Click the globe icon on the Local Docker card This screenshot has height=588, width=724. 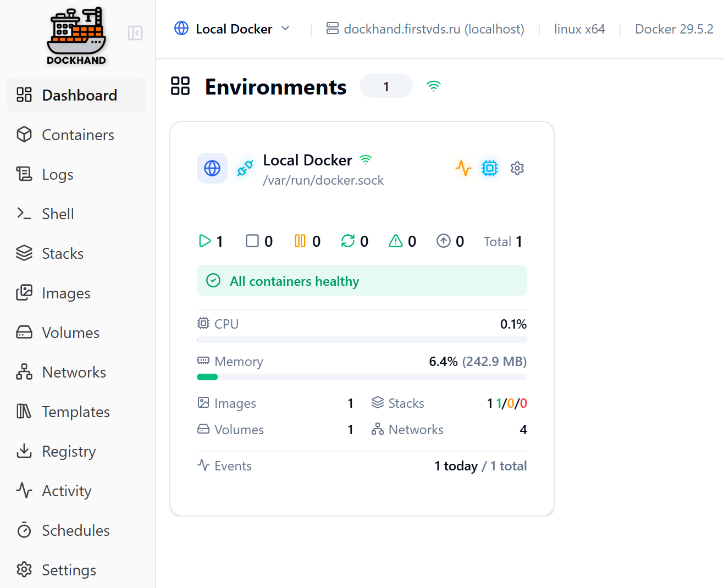pyautogui.click(x=212, y=168)
